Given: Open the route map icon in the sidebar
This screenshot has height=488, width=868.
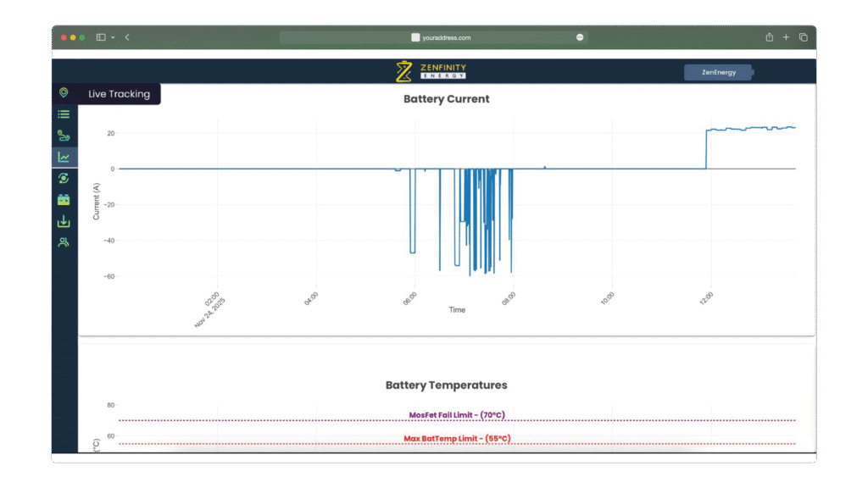Looking at the screenshot, I should (64, 136).
